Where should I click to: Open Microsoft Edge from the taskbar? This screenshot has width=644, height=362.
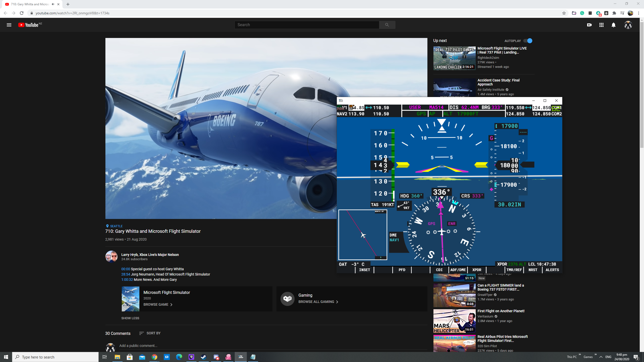coord(179,357)
